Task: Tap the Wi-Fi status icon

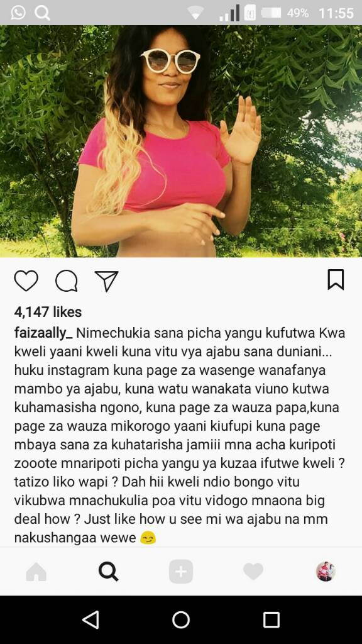Action: (196, 13)
